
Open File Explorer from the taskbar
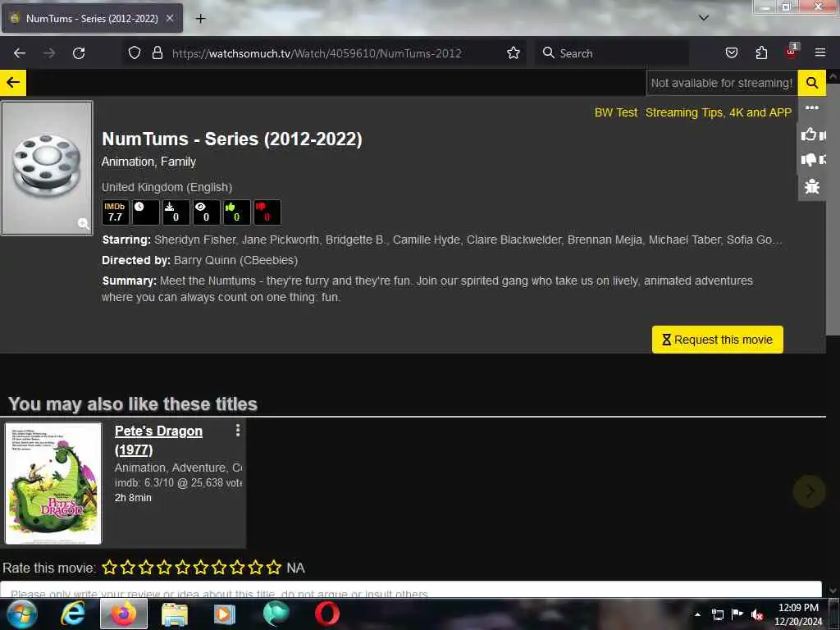[x=175, y=614]
